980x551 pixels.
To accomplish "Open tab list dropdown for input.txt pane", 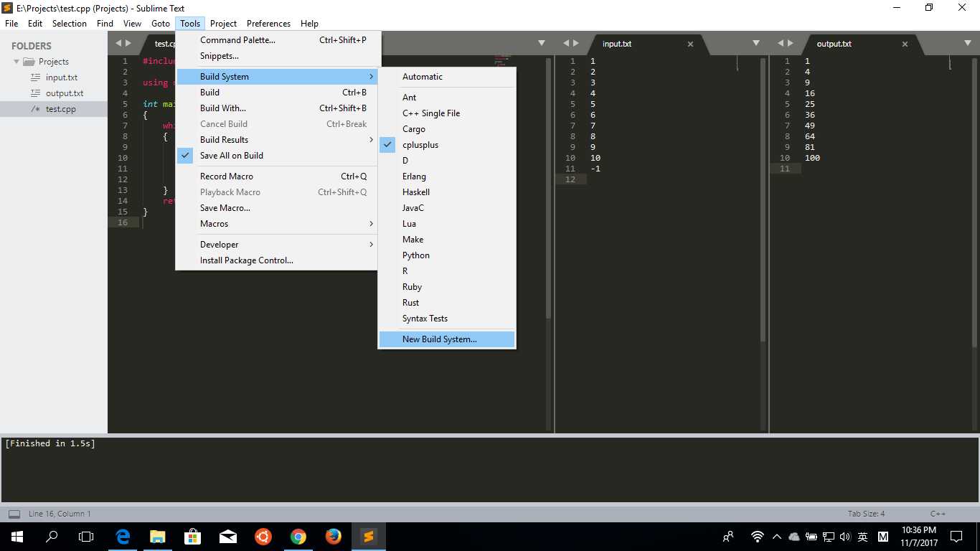I will coord(756,43).
